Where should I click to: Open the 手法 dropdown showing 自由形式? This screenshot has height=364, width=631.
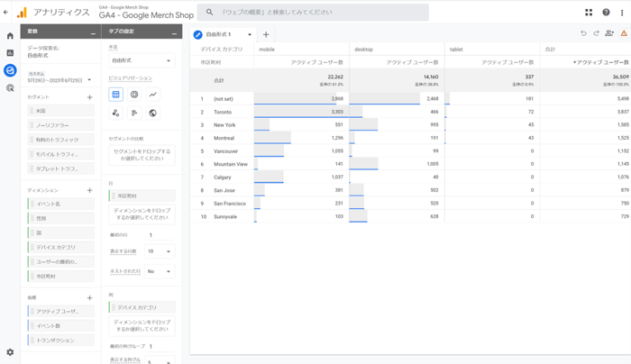(x=142, y=61)
